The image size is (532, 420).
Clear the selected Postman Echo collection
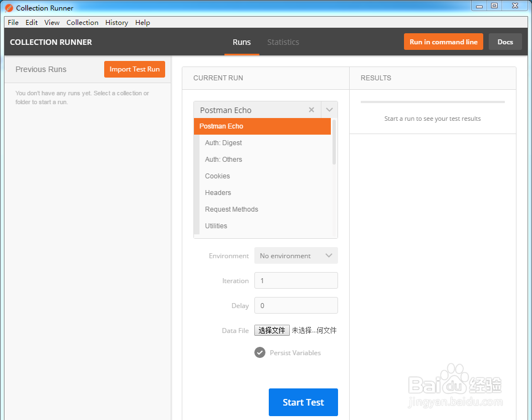(x=311, y=110)
